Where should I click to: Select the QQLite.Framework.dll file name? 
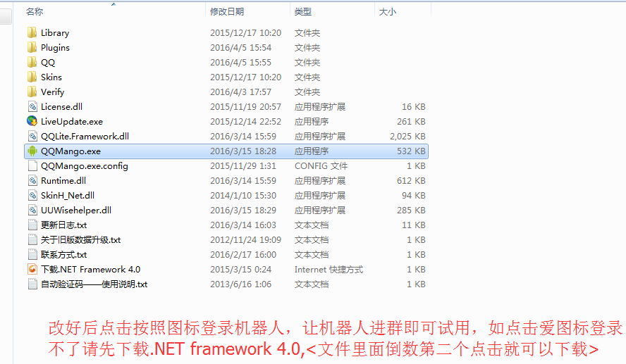pos(85,136)
